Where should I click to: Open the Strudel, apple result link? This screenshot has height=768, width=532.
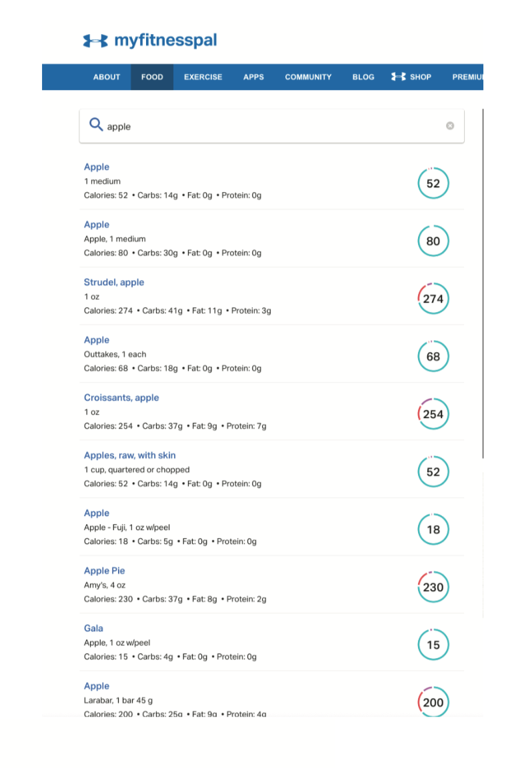pyautogui.click(x=113, y=282)
